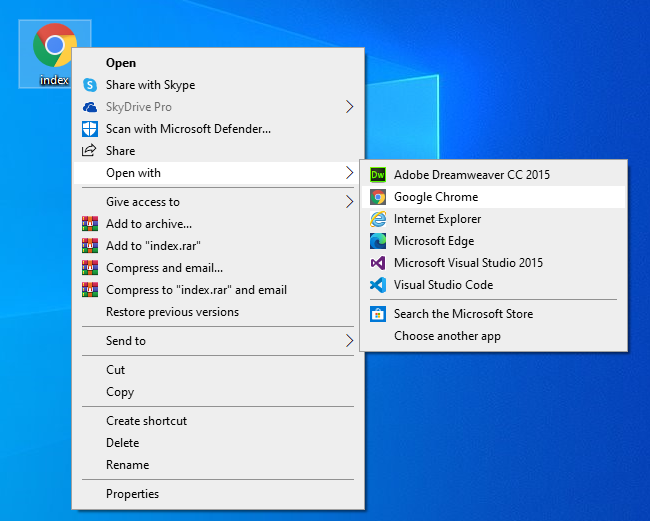Choose Open from the context menu
This screenshot has height=521, width=650.
(218, 63)
